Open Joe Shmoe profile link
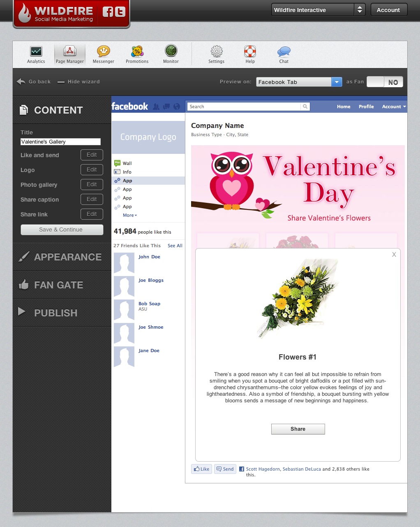Screen dimensions: 420x527 click(x=151, y=327)
